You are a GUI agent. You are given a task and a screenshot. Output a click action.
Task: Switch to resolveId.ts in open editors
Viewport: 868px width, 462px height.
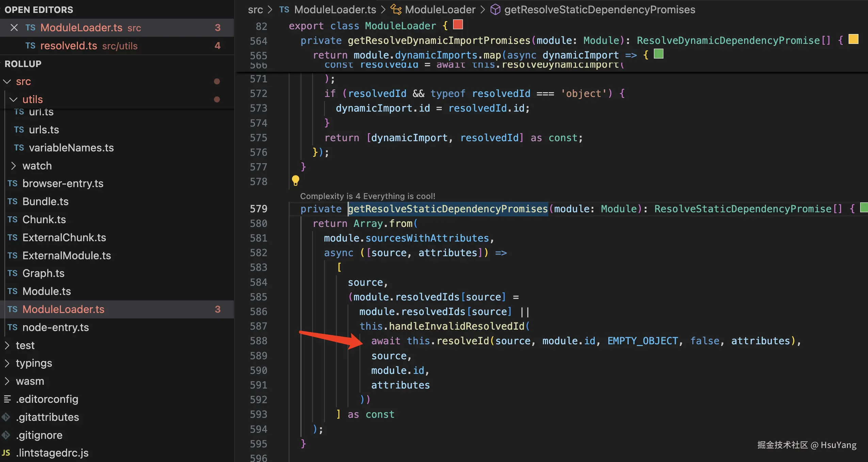tap(69, 46)
